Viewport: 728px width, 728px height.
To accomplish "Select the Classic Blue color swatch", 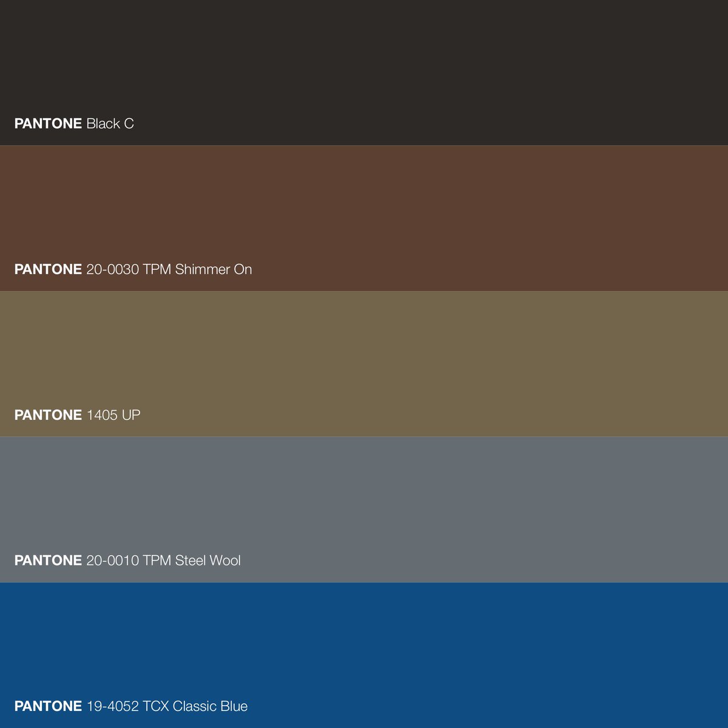I will (x=364, y=655).
